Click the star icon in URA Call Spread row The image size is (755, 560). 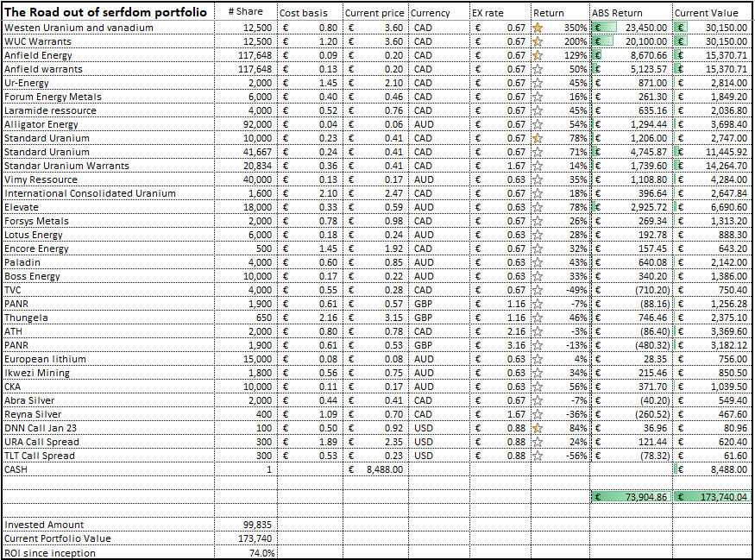pyautogui.click(x=538, y=442)
